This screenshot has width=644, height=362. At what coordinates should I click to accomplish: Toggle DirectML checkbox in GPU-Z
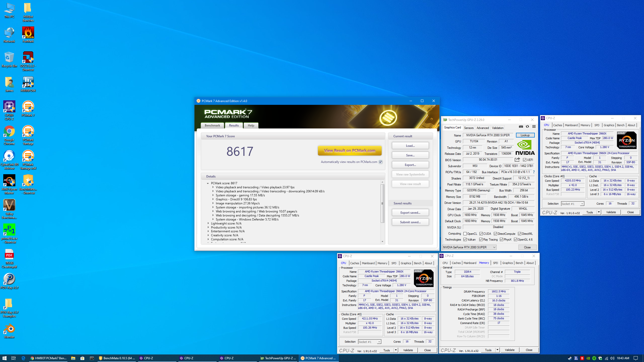[519, 234]
